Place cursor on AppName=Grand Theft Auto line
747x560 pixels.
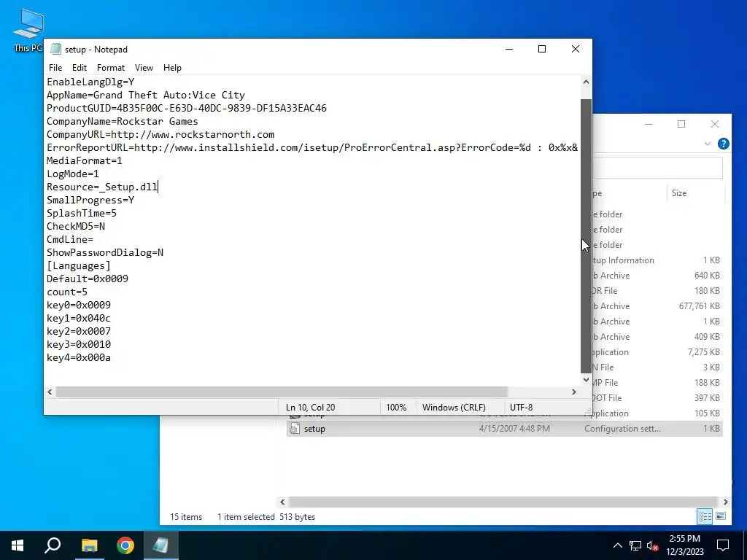[146, 95]
